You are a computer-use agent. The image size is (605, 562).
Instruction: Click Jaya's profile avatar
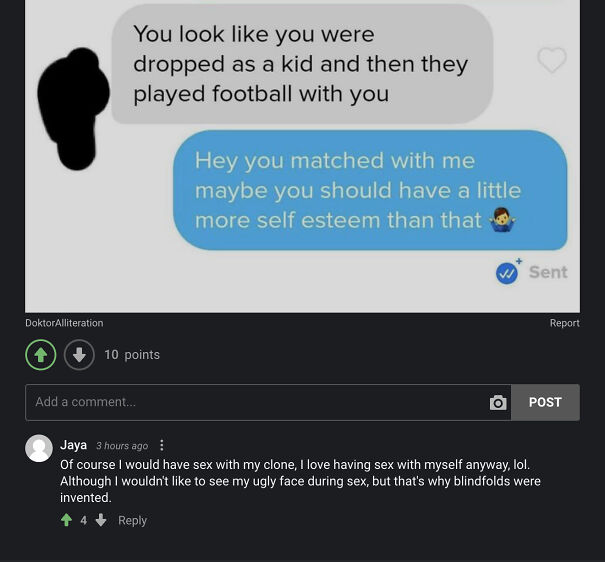coord(39,448)
